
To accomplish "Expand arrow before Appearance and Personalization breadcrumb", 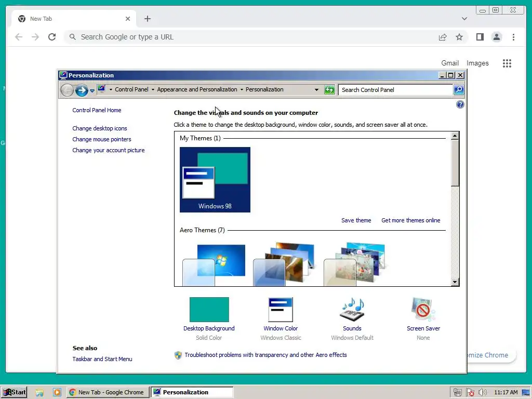I will click(x=153, y=89).
